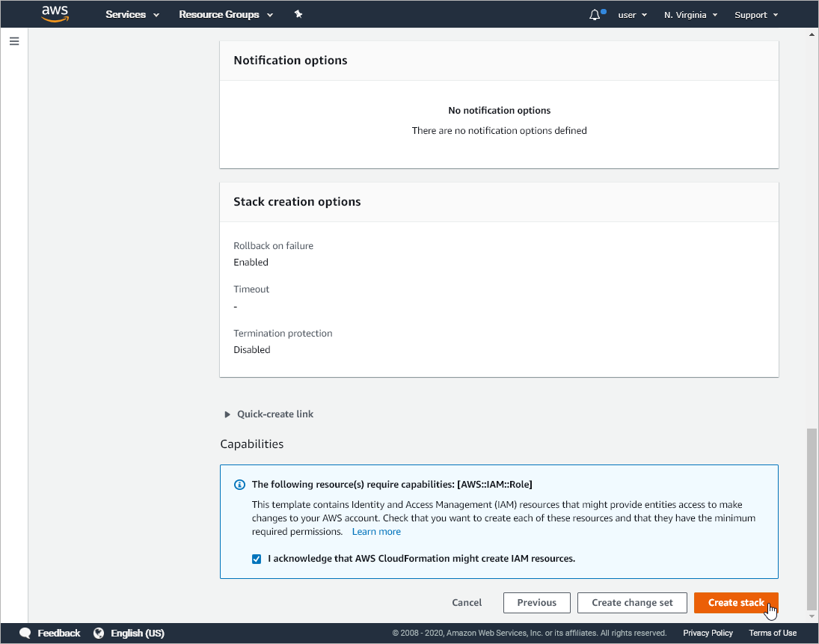
Task: Click the Rollback on failure label
Action: click(273, 246)
